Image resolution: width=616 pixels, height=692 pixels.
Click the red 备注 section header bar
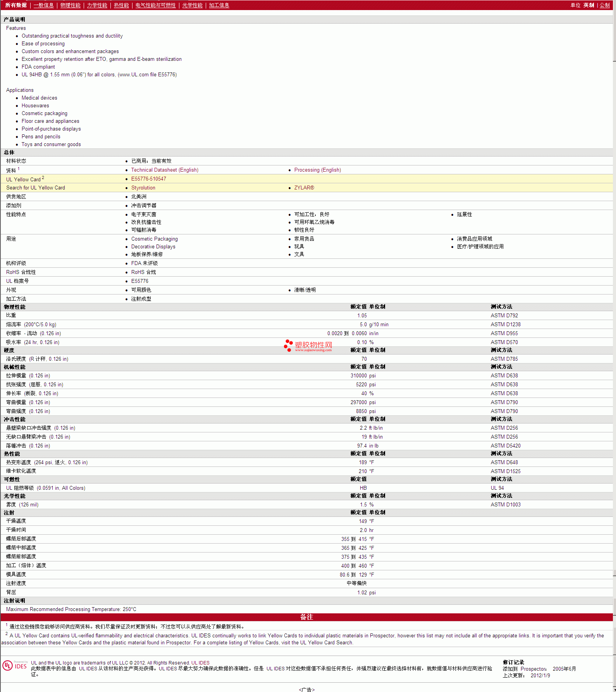pyautogui.click(x=306, y=617)
